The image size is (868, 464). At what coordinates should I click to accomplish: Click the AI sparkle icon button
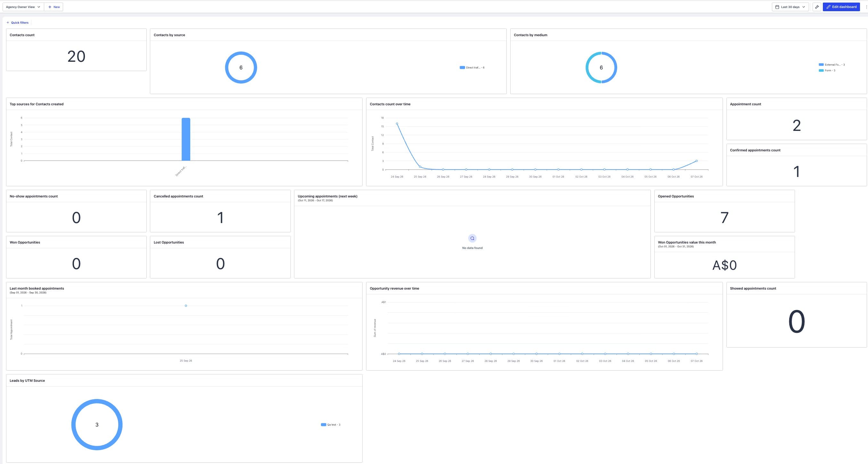[817, 7]
